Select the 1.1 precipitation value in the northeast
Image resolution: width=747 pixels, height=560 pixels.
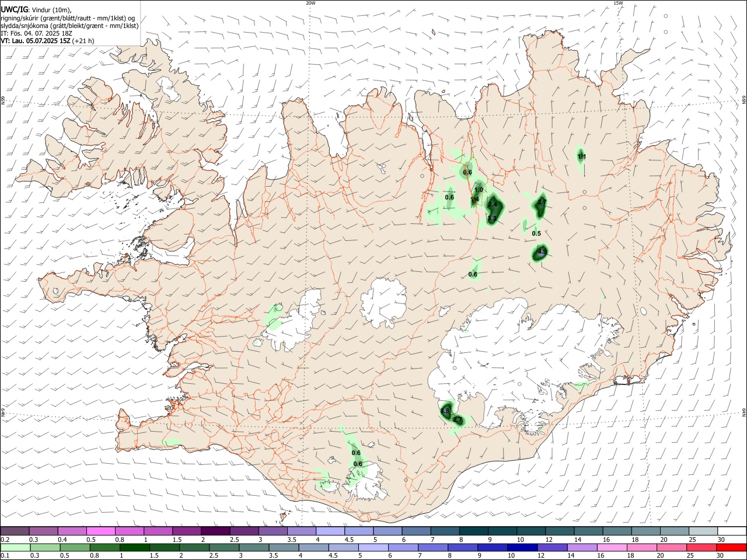tap(581, 156)
